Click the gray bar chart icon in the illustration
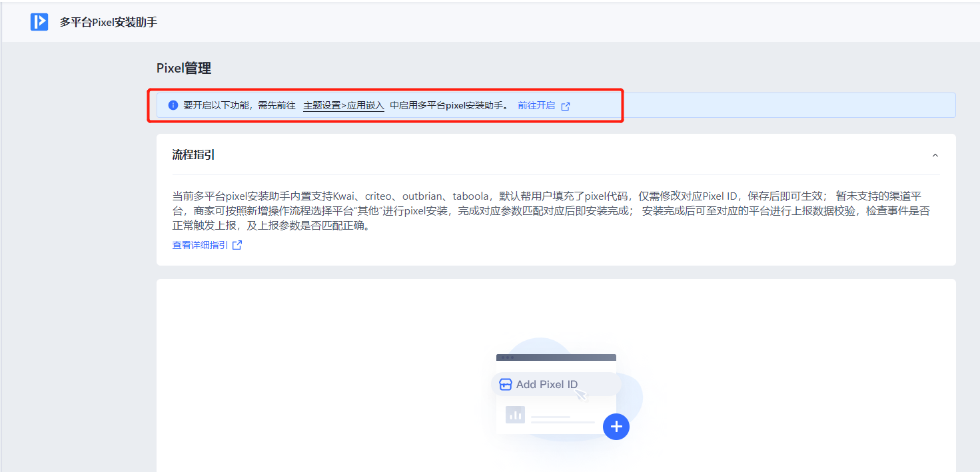Screen dimensions: 980x472 (x=515, y=415)
